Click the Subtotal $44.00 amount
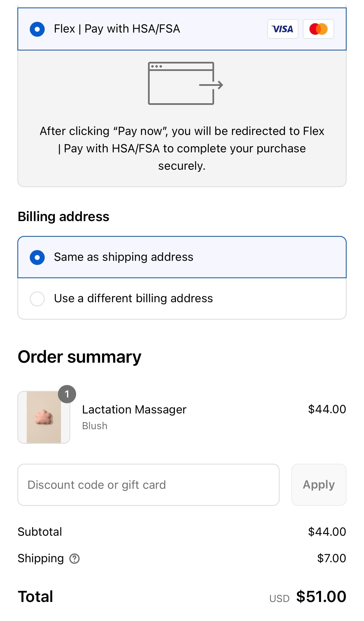This screenshot has height=621, width=364. pos(327,532)
